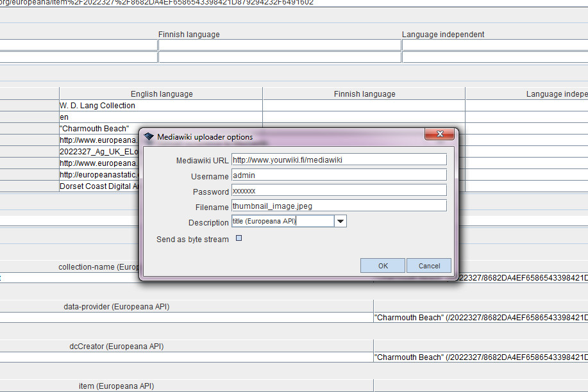This screenshot has width=588, height=392.
Task: Click the europeanastatic URL in the table
Action: coord(97,174)
